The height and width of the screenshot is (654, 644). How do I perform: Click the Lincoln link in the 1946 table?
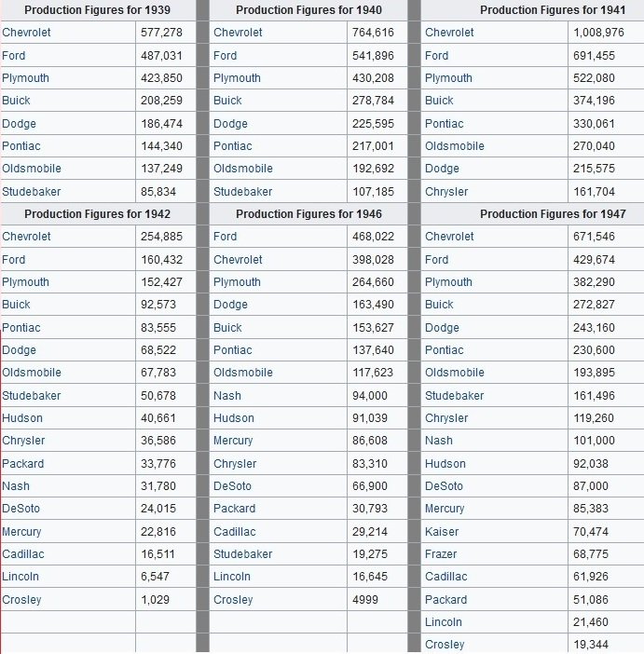coord(232,578)
